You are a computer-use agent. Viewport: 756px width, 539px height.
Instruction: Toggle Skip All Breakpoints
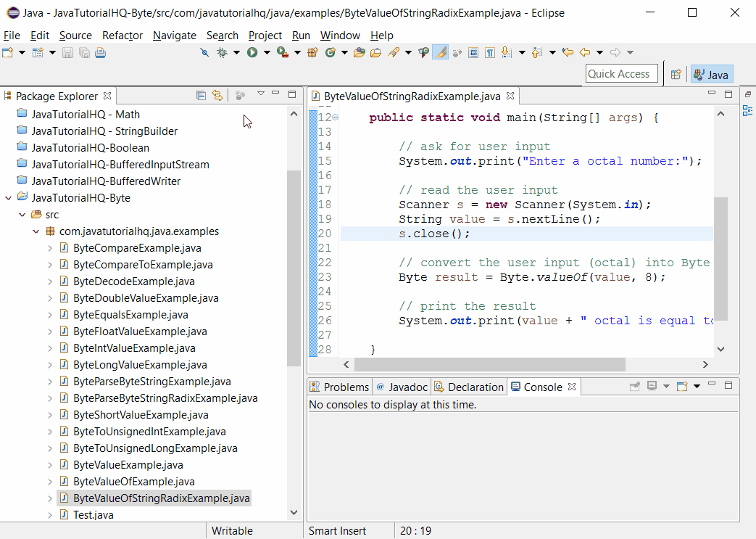[204, 52]
